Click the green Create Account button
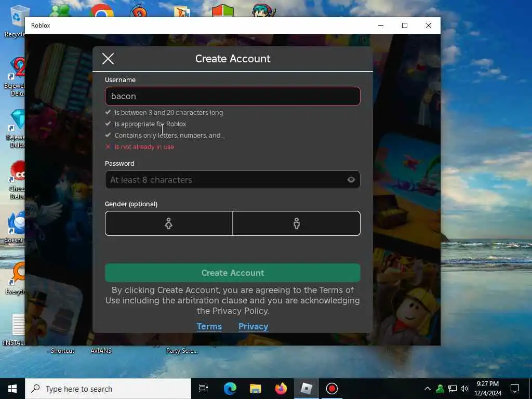The image size is (532, 399). 232,273
